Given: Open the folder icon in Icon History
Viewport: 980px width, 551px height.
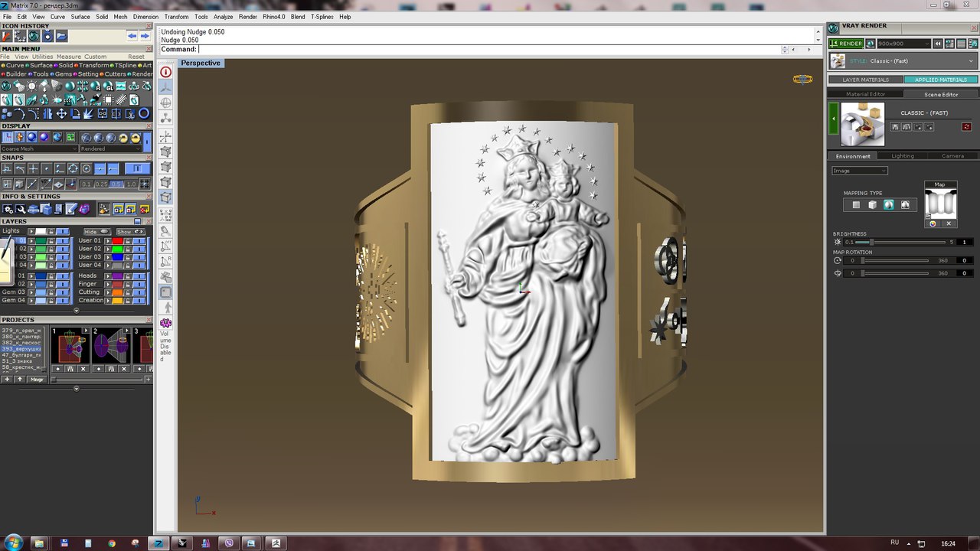Looking at the screenshot, I should [x=61, y=36].
